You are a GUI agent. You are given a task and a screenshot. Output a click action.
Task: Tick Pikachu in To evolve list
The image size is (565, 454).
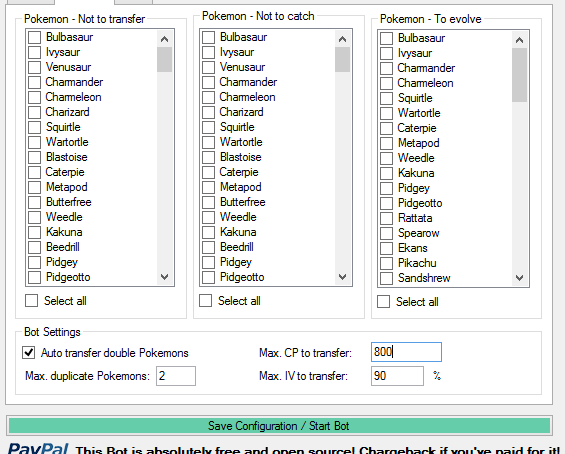[387, 263]
